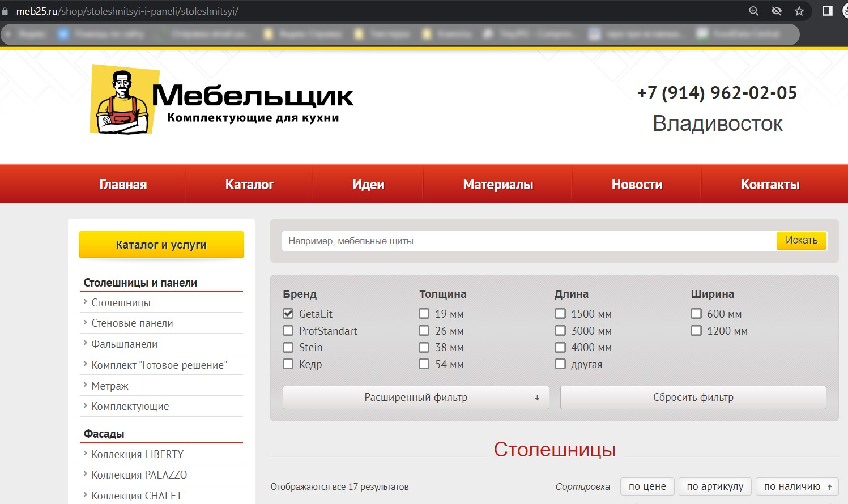Expand the Столешницы category in the sidebar

[121, 302]
